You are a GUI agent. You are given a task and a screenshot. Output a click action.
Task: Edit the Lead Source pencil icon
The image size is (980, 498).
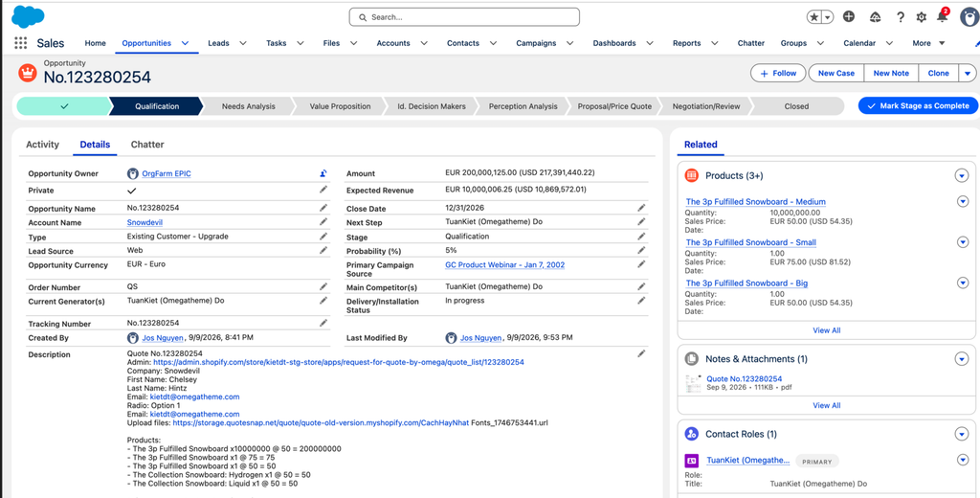[323, 250]
